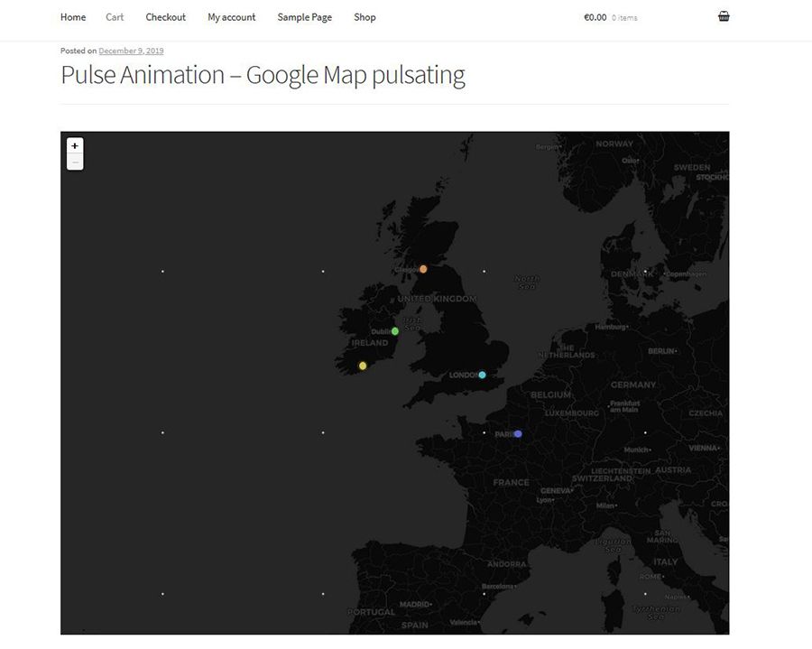Go to the Home menu item
812x649 pixels.
tap(73, 17)
